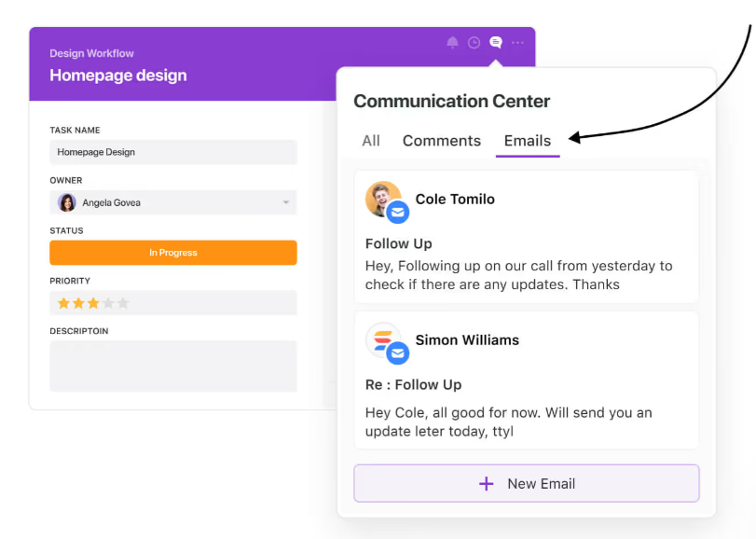The width and height of the screenshot is (756, 539).
Task: Click Angela Govea's owner avatar
Action: click(x=67, y=202)
